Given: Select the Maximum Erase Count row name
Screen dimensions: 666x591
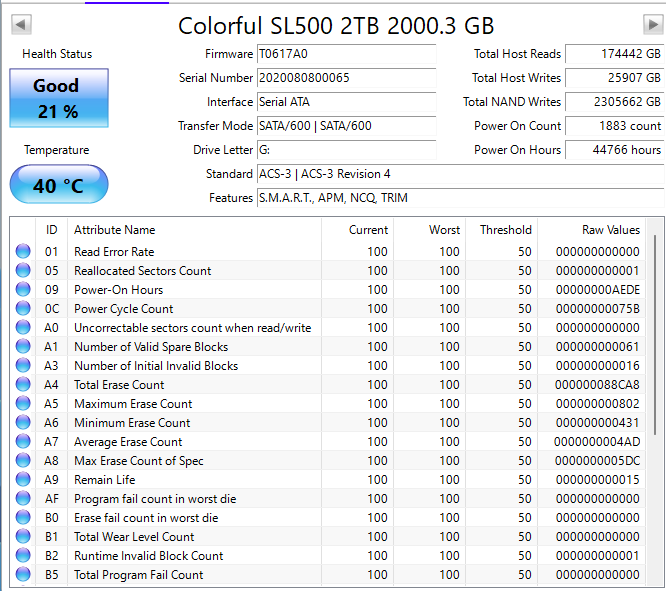Looking at the screenshot, I should point(133,404).
